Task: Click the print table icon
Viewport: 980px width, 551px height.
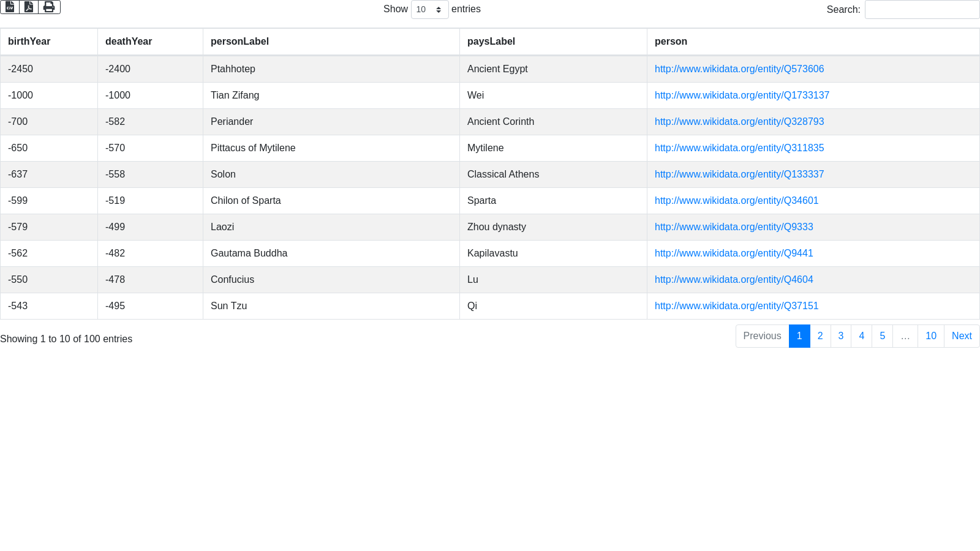Action: (x=49, y=7)
